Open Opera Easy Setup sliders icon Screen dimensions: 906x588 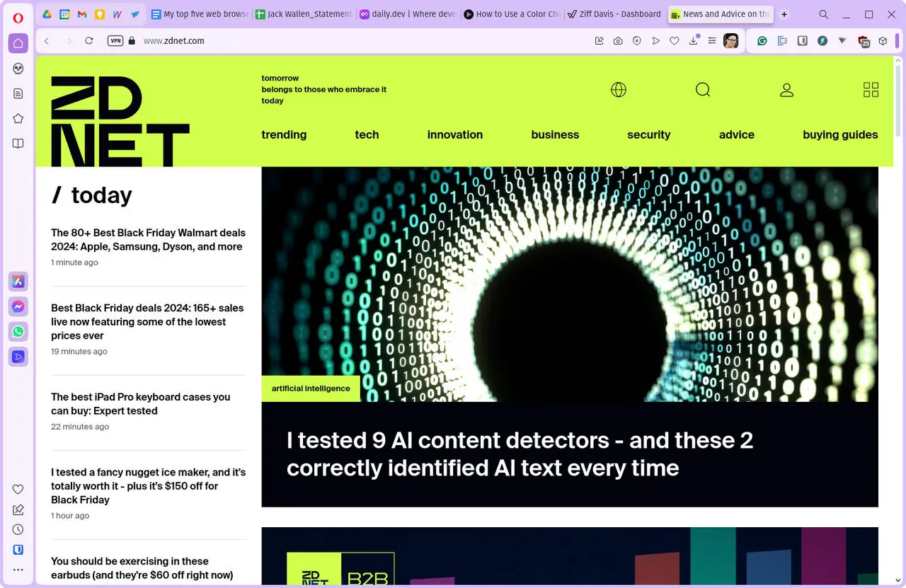coord(712,41)
